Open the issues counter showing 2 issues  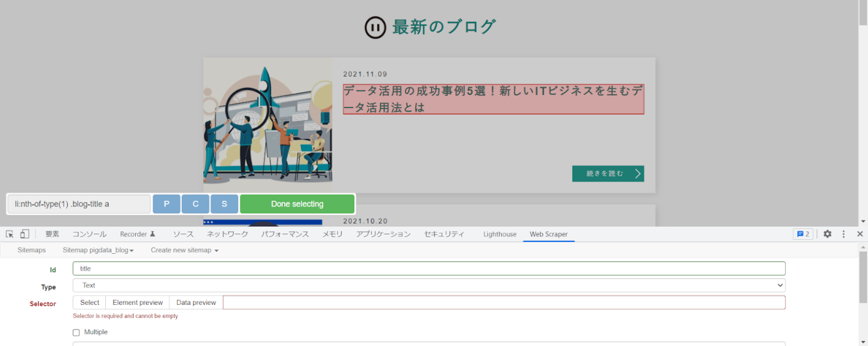tap(803, 233)
